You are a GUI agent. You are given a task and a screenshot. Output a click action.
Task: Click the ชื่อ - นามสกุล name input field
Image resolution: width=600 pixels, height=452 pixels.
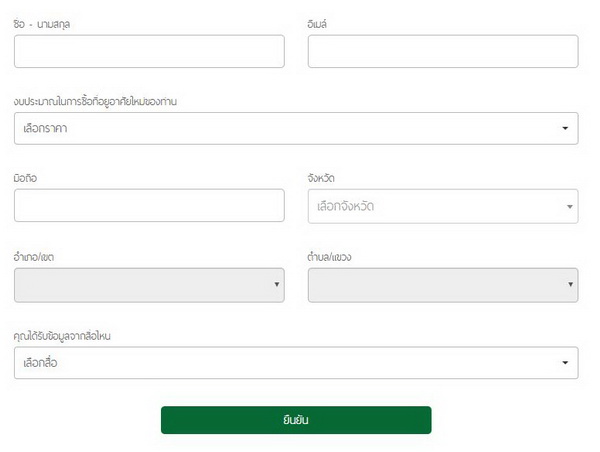pyautogui.click(x=149, y=51)
